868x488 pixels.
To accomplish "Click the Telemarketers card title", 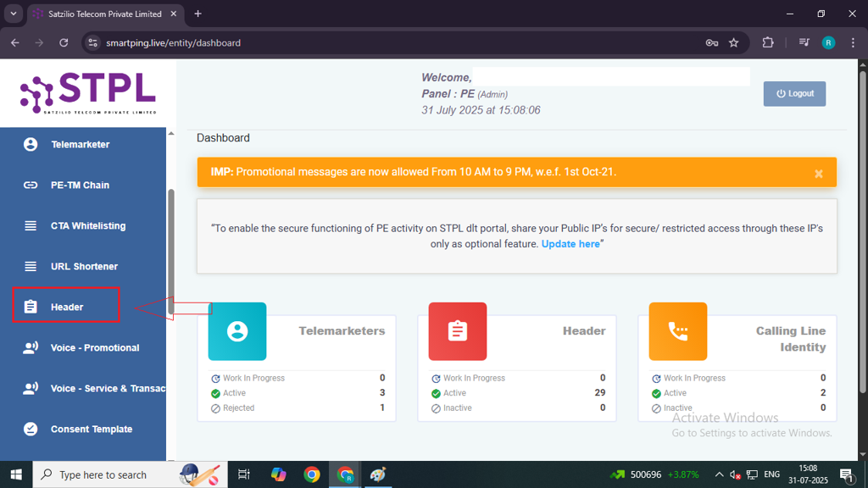I will point(342,331).
